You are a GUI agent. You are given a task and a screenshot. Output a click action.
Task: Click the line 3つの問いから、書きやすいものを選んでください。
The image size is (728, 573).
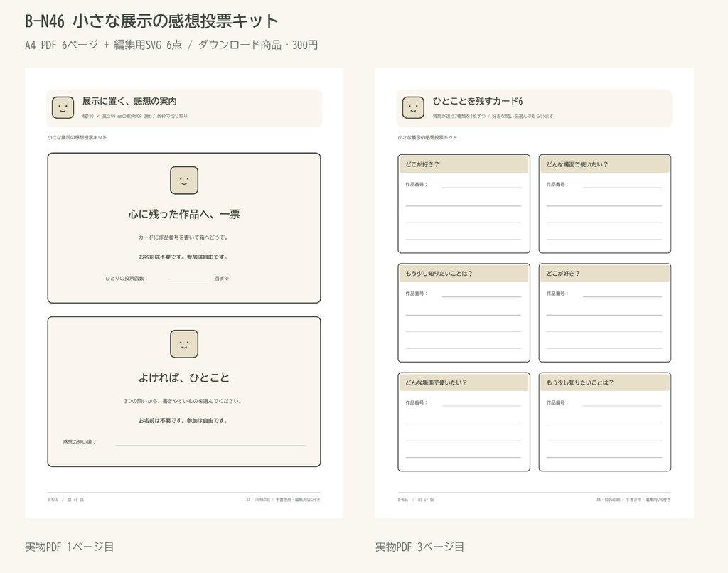(183, 401)
